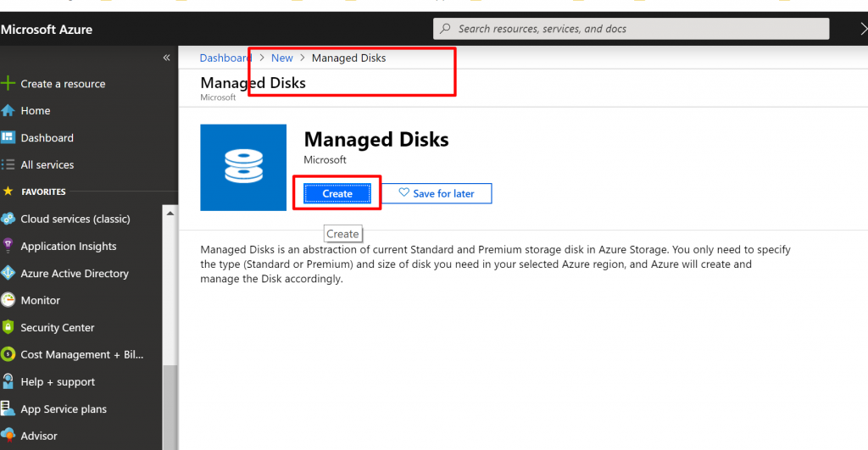Viewport: 868px width, 450px height.
Task: Open Home via its house icon
Action: (x=8, y=111)
